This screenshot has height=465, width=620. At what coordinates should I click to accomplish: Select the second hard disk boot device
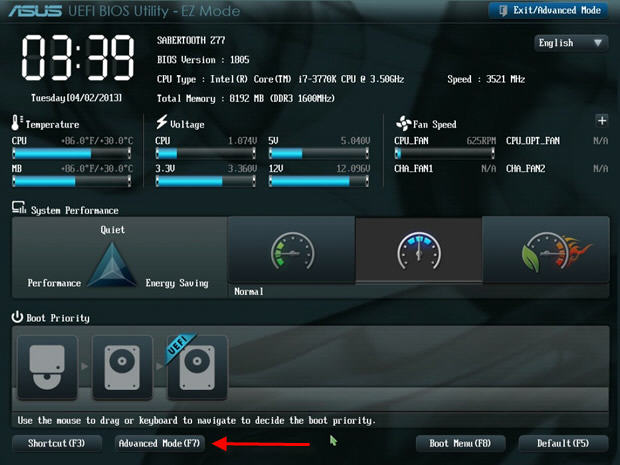[122, 367]
